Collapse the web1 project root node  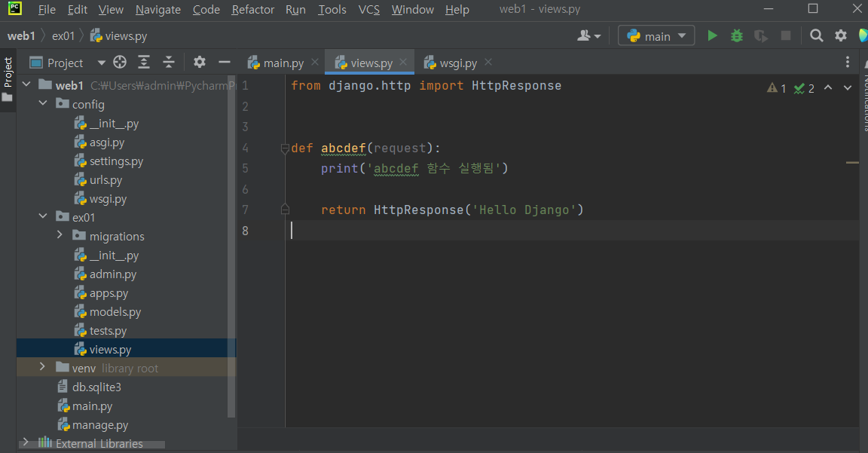coord(26,84)
